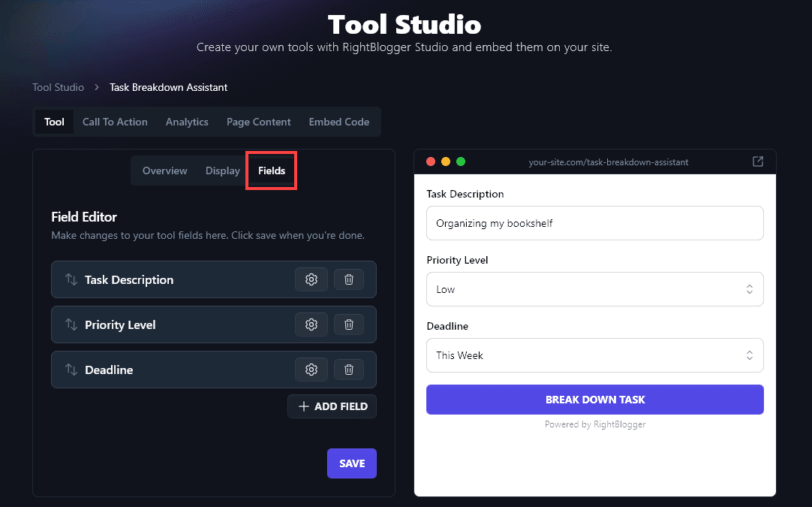Click the Task Description text input
The image size is (812, 507).
tap(594, 222)
